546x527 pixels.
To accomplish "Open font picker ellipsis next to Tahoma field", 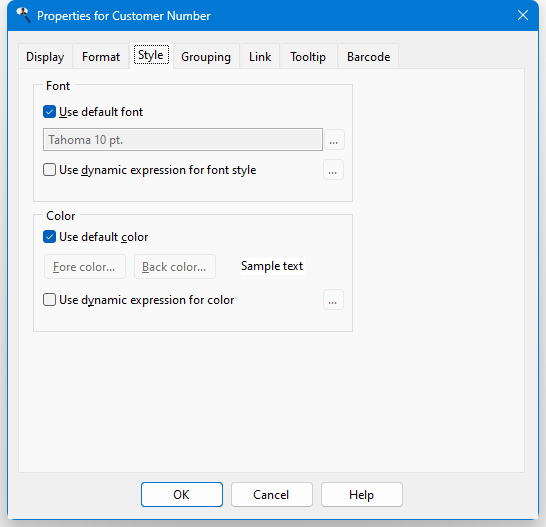I will point(334,140).
